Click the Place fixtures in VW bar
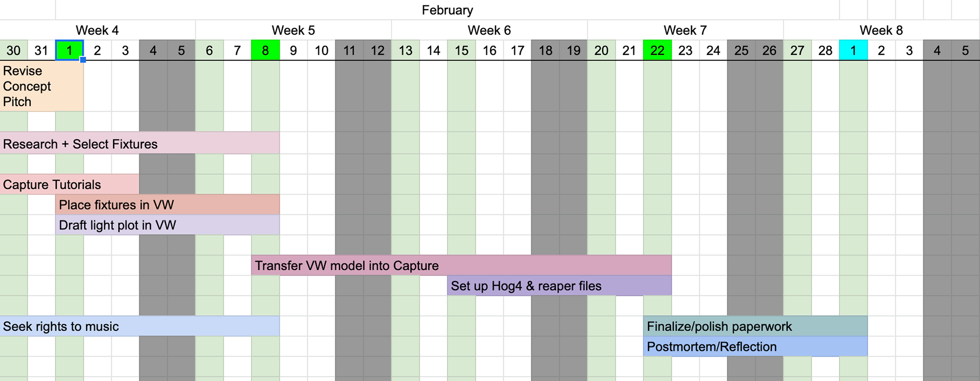Image resolution: width=980 pixels, height=381 pixels. click(167, 205)
